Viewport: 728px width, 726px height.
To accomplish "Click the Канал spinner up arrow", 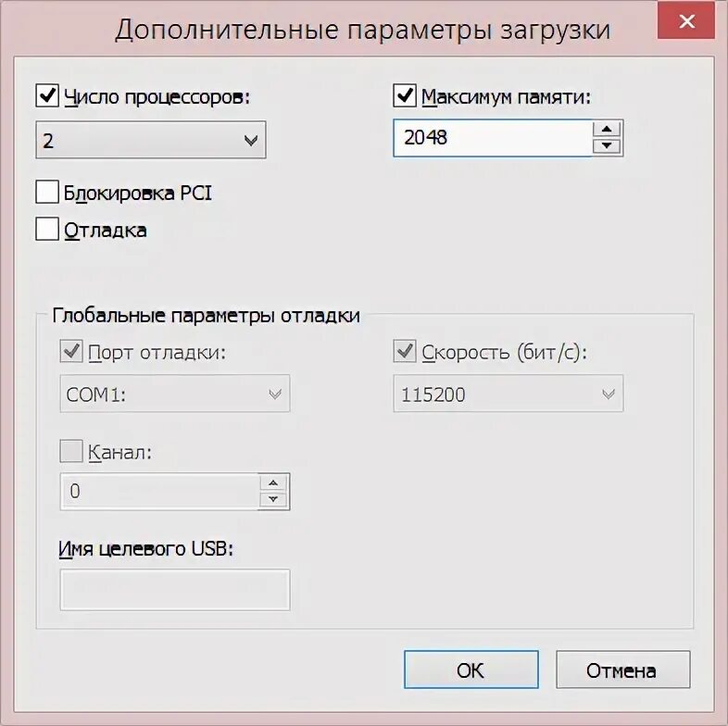I will [x=273, y=483].
